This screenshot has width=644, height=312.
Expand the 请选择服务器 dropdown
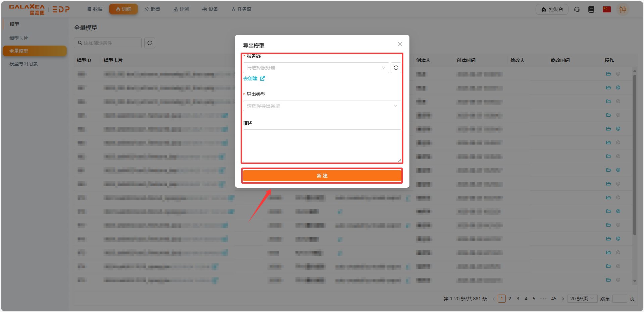pyautogui.click(x=315, y=68)
